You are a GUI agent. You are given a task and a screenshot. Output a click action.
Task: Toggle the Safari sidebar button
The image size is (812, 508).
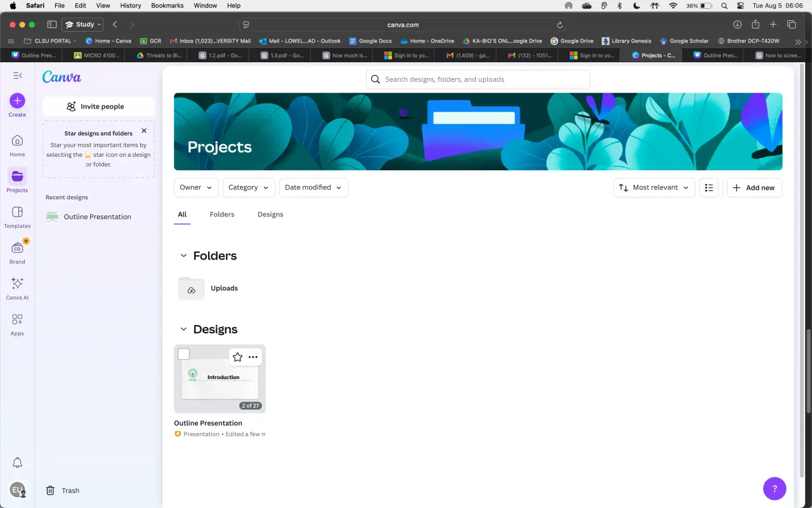(x=52, y=24)
